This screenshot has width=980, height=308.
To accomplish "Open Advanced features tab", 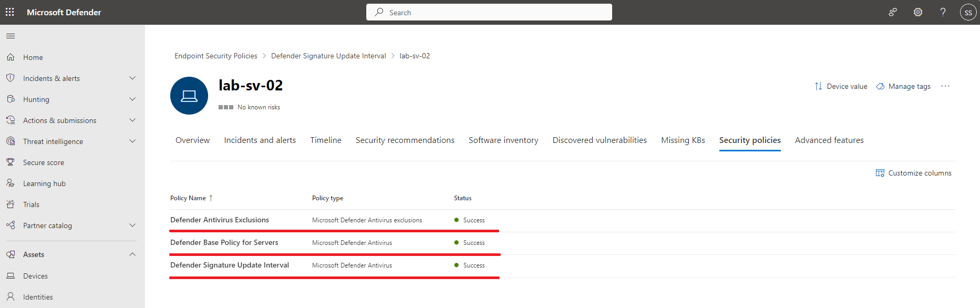I will [x=829, y=140].
